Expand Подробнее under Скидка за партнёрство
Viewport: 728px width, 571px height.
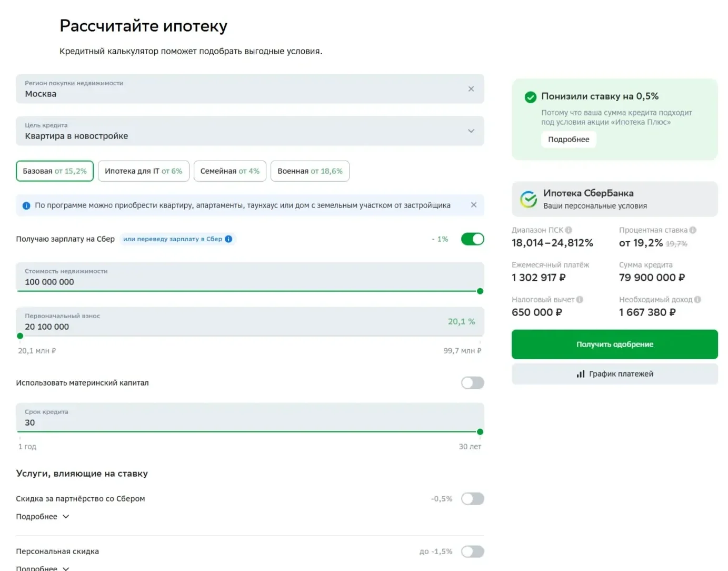(43, 517)
